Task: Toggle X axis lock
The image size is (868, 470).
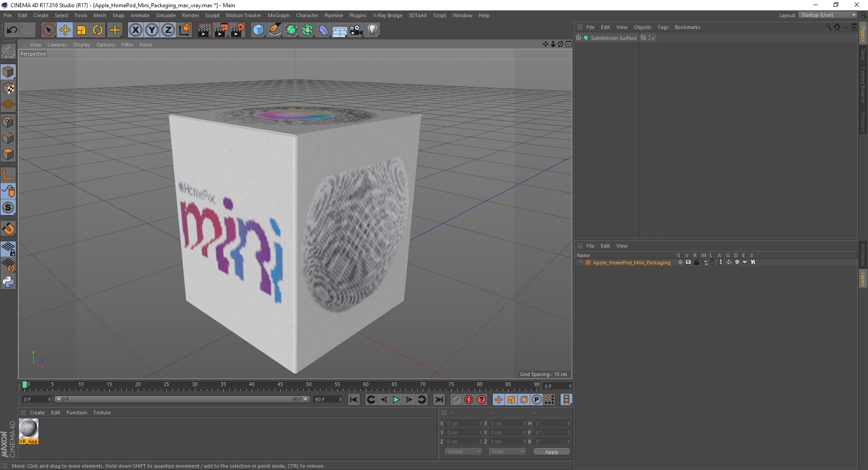Action: [135, 30]
